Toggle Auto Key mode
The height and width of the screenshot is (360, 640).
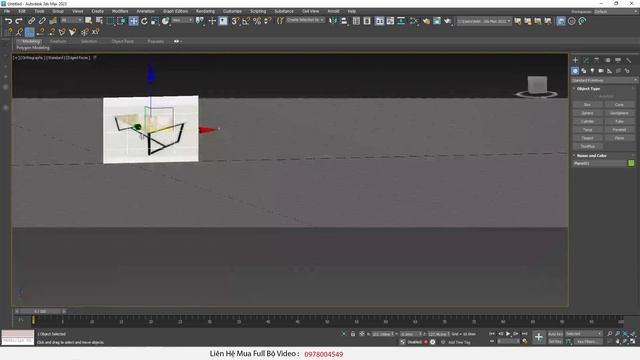tap(555, 334)
